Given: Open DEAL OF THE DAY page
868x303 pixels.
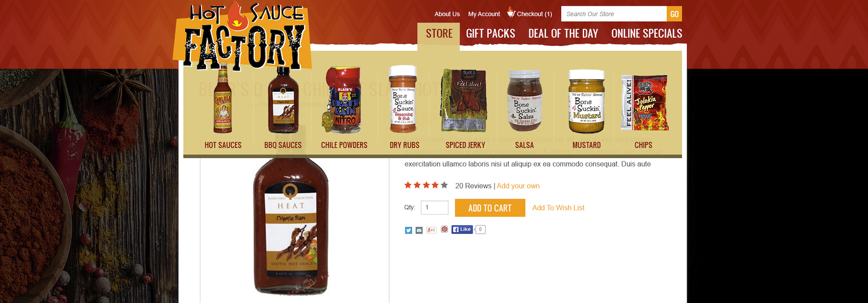Looking at the screenshot, I should (563, 33).
